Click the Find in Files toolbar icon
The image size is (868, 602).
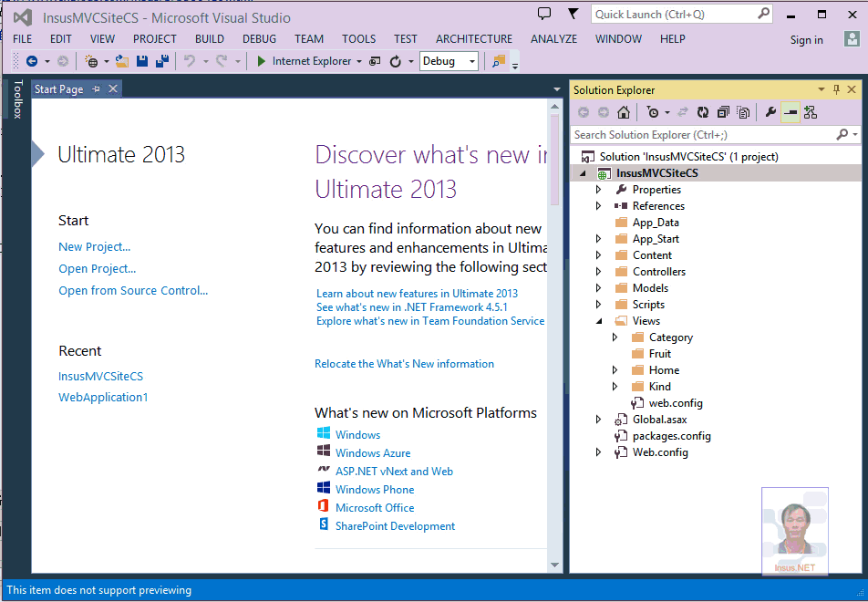coord(499,61)
